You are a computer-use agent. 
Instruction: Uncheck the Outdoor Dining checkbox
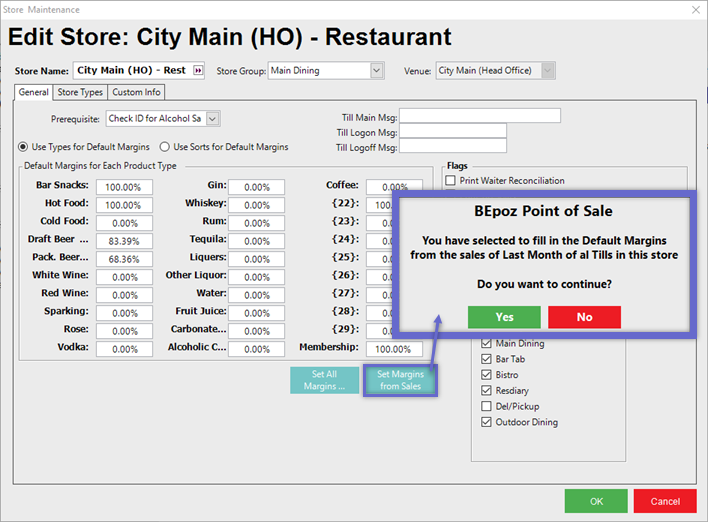point(486,422)
